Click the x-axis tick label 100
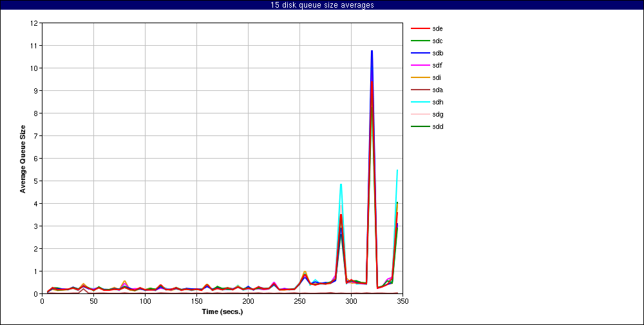The height and width of the screenshot is (325, 644). click(145, 300)
